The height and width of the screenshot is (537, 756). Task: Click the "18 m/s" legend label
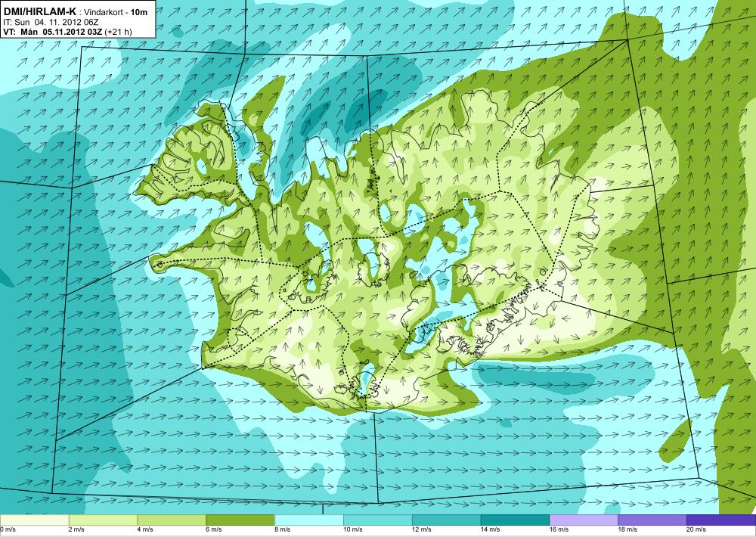(x=628, y=529)
